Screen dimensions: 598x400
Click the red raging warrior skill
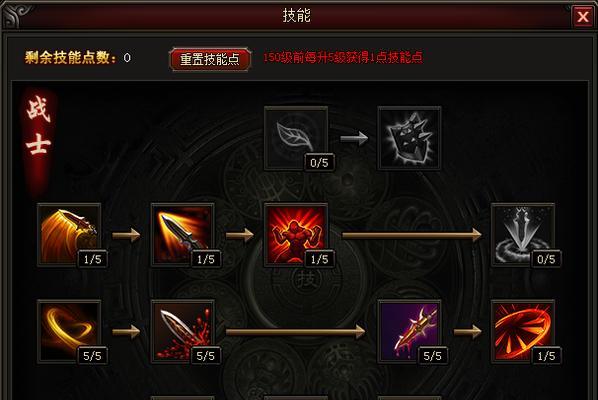(296, 235)
